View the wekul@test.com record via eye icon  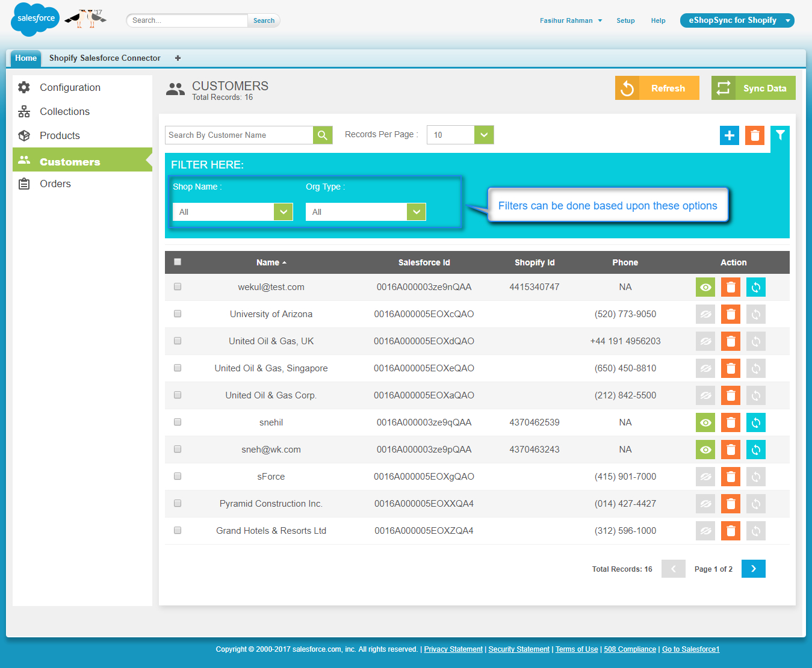point(705,287)
